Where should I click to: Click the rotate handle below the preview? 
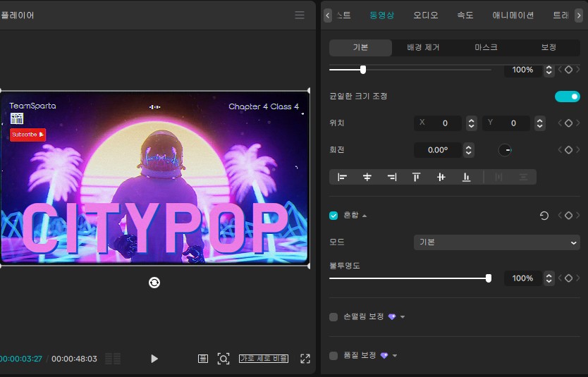(x=154, y=283)
